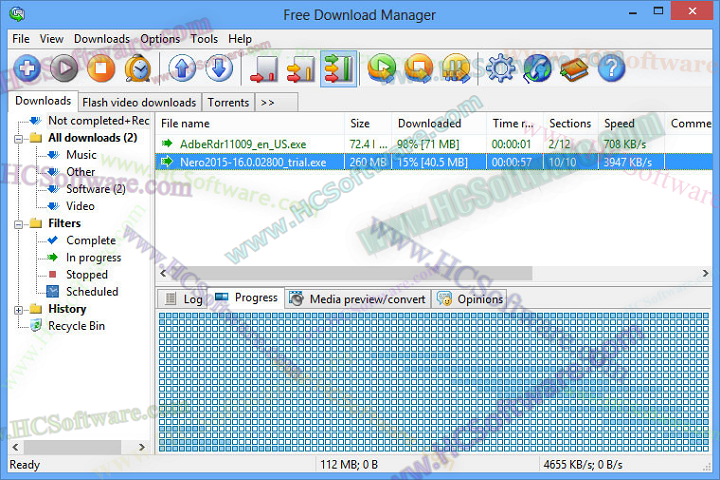This screenshot has width=720, height=480.
Task: Move download down with blue down arrow
Action: [219, 69]
